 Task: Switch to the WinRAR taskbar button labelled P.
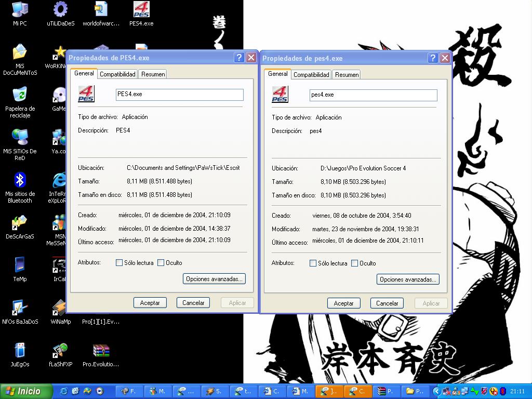[x=387, y=391]
